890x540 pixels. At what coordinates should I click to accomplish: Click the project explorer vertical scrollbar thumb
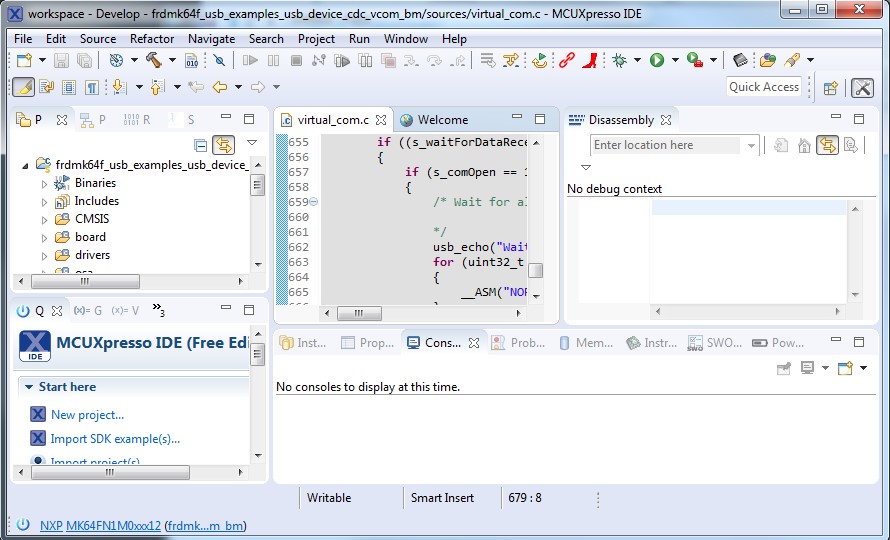pyautogui.click(x=257, y=185)
